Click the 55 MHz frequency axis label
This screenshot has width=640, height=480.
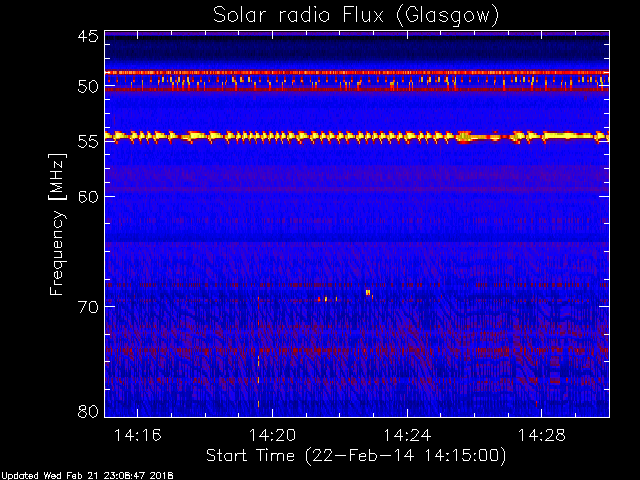click(89, 142)
